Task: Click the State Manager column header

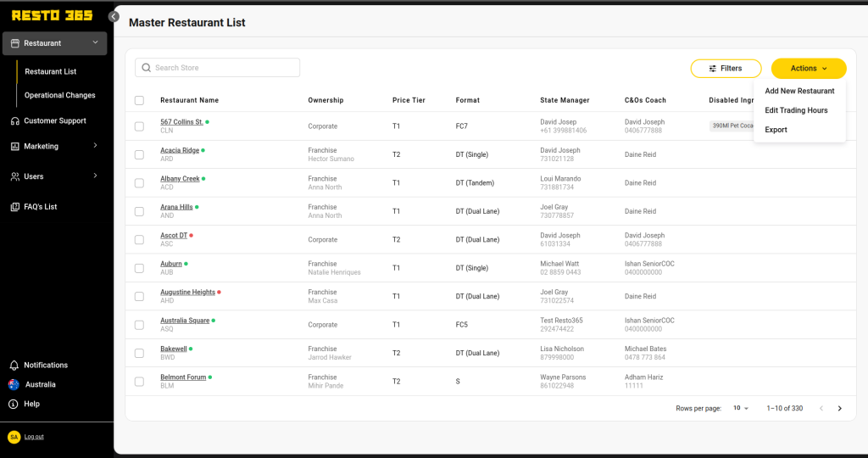Action: point(565,100)
